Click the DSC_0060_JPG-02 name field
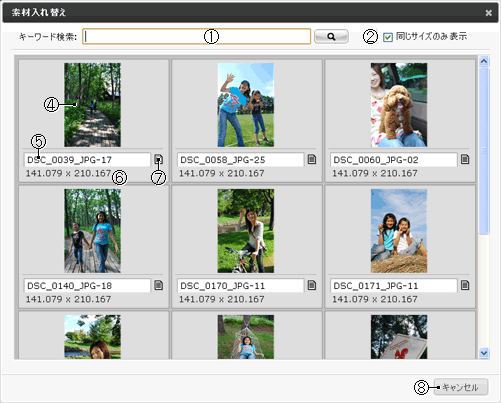501x403 pixels. pos(394,160)
